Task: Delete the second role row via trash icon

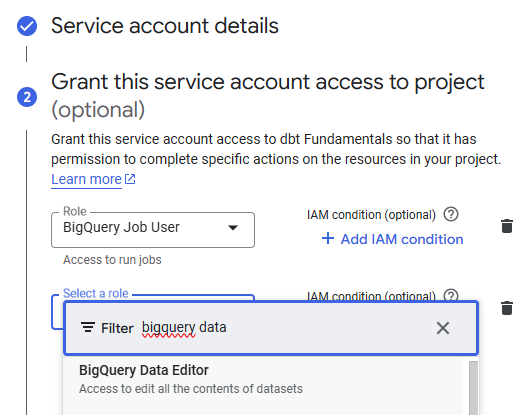Action: pyautogui.click(x=507, y=308)
